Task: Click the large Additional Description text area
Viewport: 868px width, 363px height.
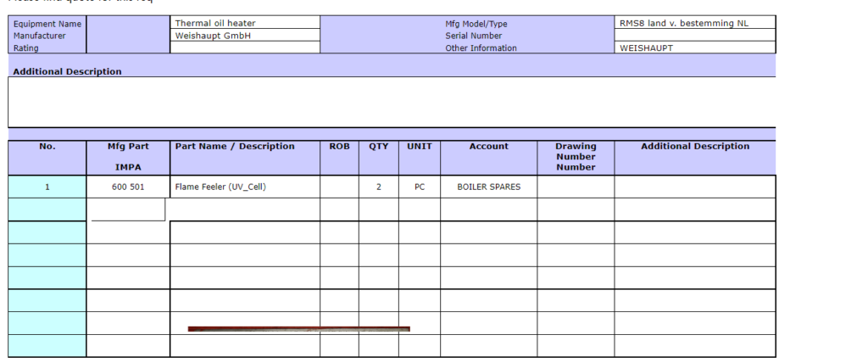Action: point(392,102)
